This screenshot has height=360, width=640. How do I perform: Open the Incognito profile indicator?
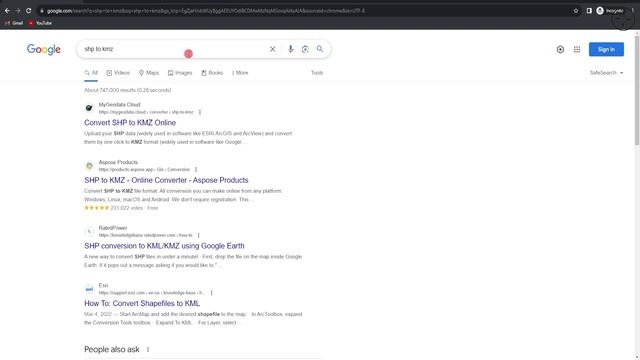pyautogui.click(x=611, y=11)
